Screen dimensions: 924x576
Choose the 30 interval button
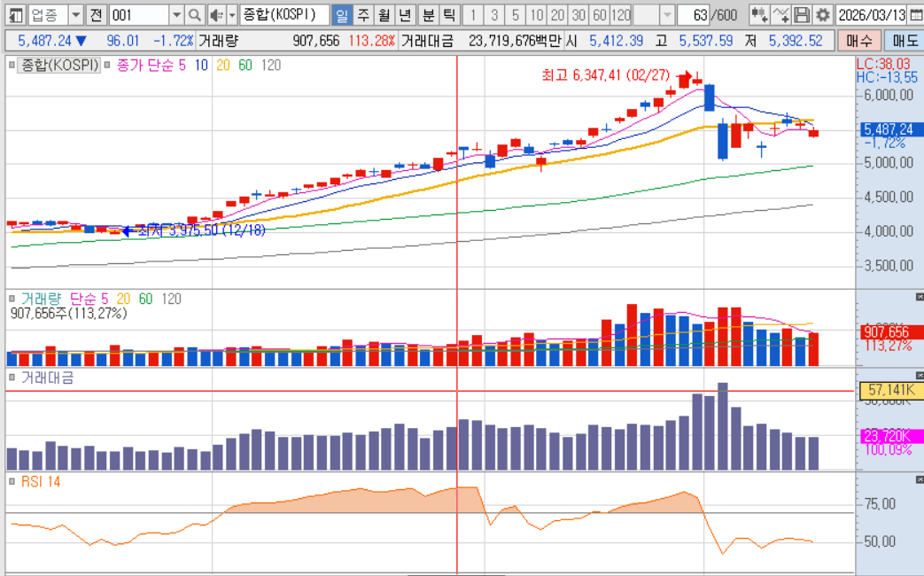pyautogui.click(x=578, y=15)
